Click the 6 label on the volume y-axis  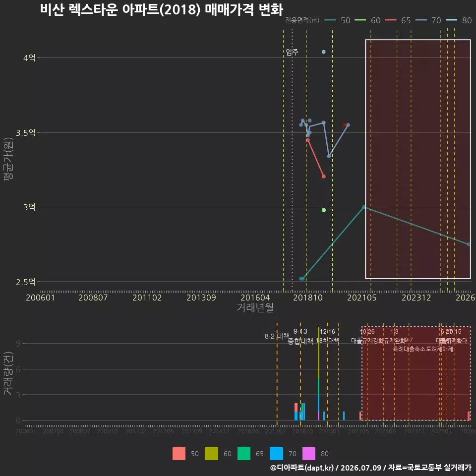[18, 369]
